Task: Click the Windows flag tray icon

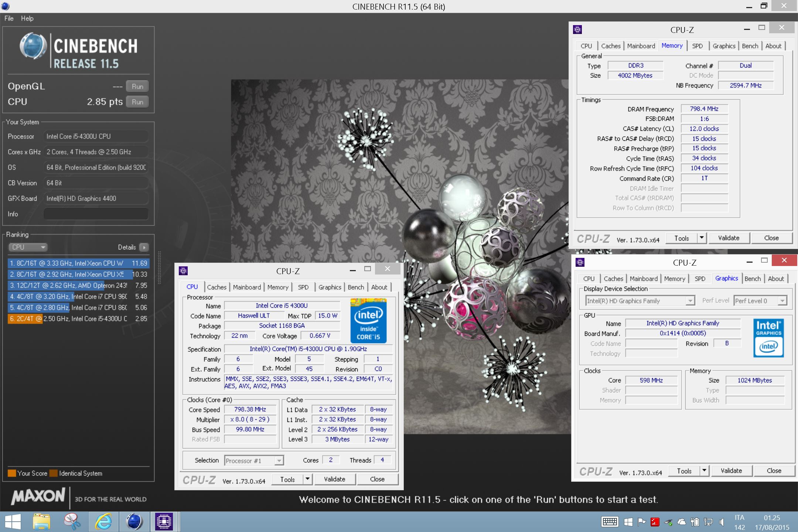Action: (x=628, y=522)
